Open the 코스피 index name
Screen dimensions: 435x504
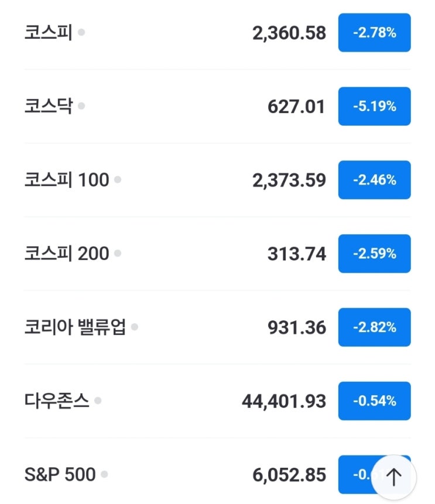pos(49,33)
